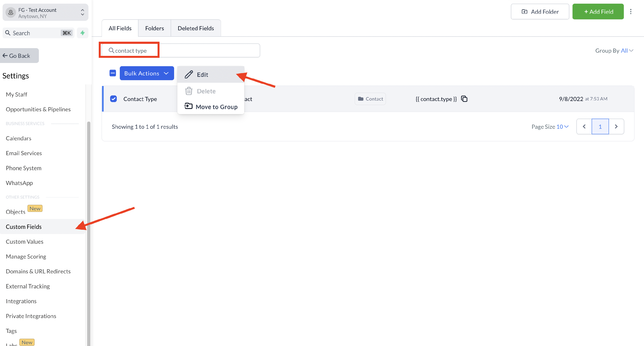644x346 pixels.
Task: Open Custom Values in the settings sidebar
Action: click(24, 242)
